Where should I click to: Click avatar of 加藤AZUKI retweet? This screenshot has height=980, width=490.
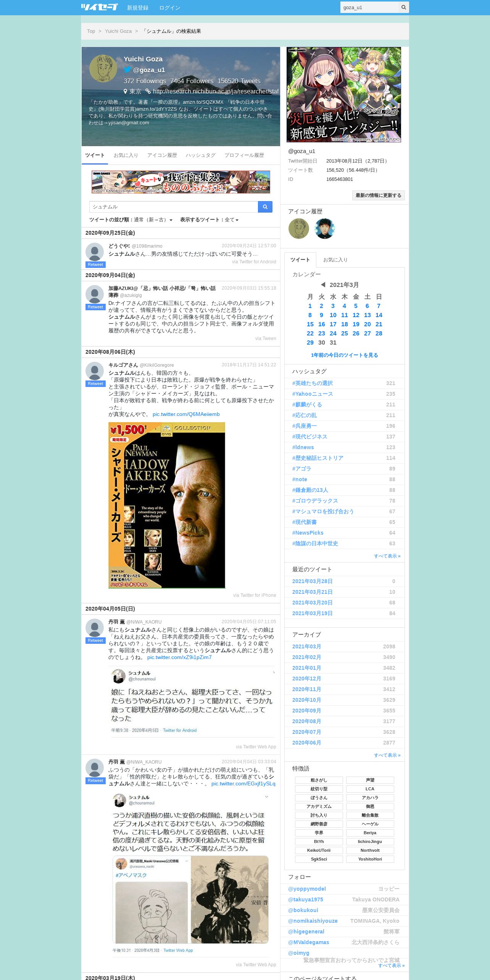coord(95,294)
